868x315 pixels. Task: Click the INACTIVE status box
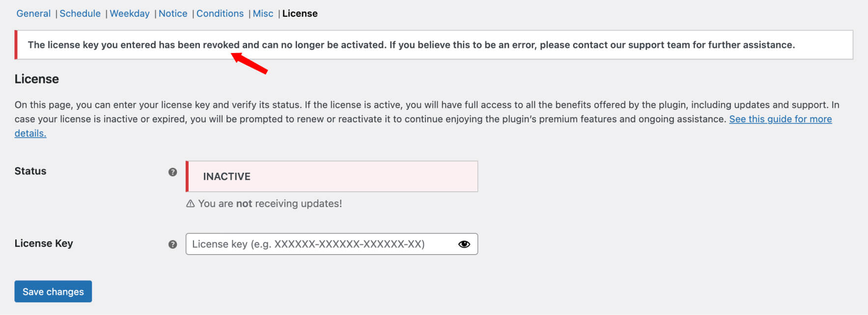click(332, 176)
